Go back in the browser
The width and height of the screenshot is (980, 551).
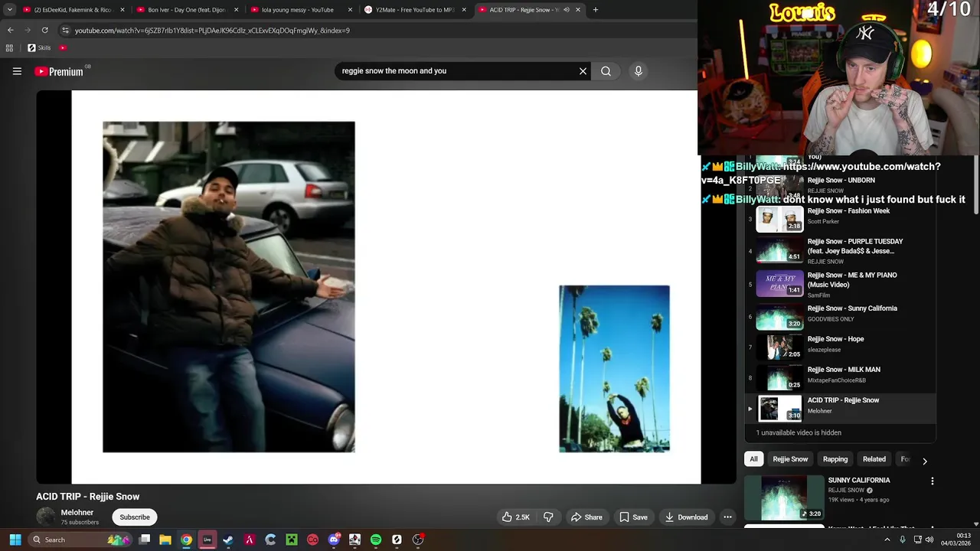(10, 31)
